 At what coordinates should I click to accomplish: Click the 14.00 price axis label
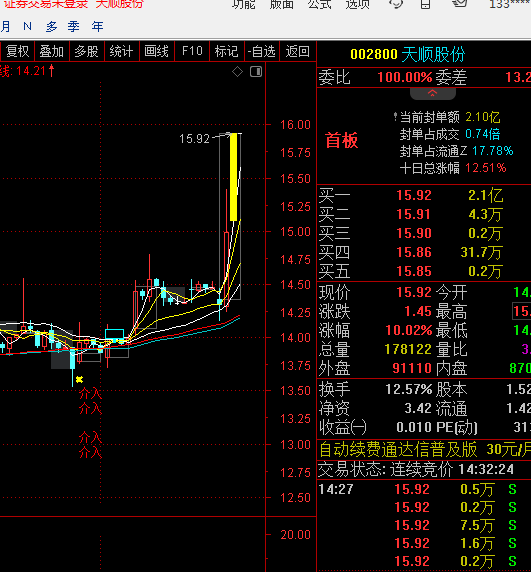tap(295, 338)
